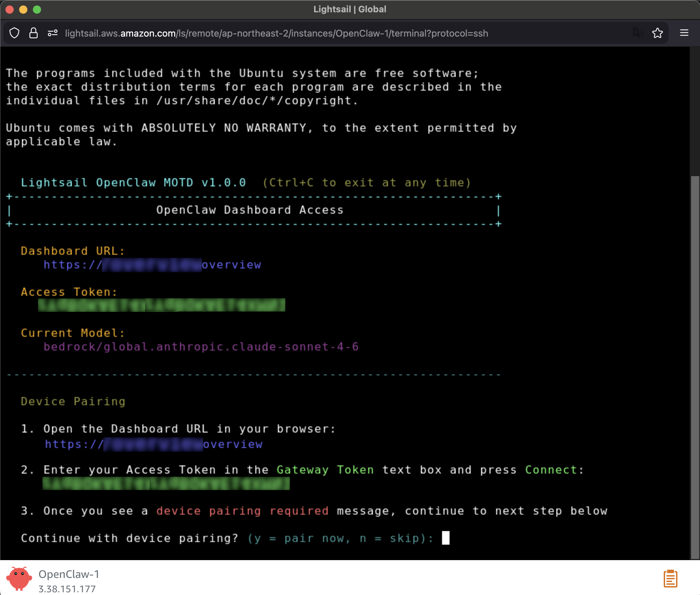Click the IP address 3.38.151.177
The width and height of the screenshot is (700, 595).
point(67,589)
